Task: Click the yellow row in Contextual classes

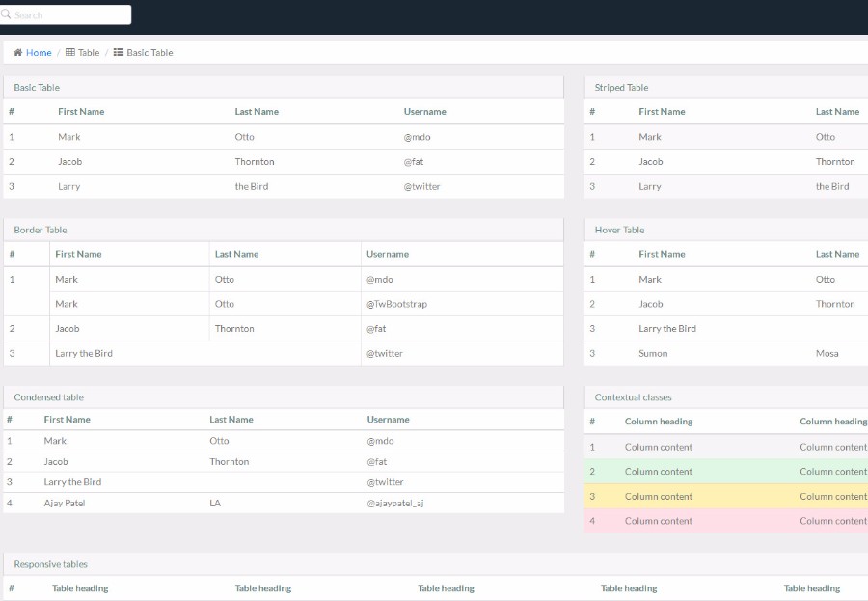Action: click(725, 496)
